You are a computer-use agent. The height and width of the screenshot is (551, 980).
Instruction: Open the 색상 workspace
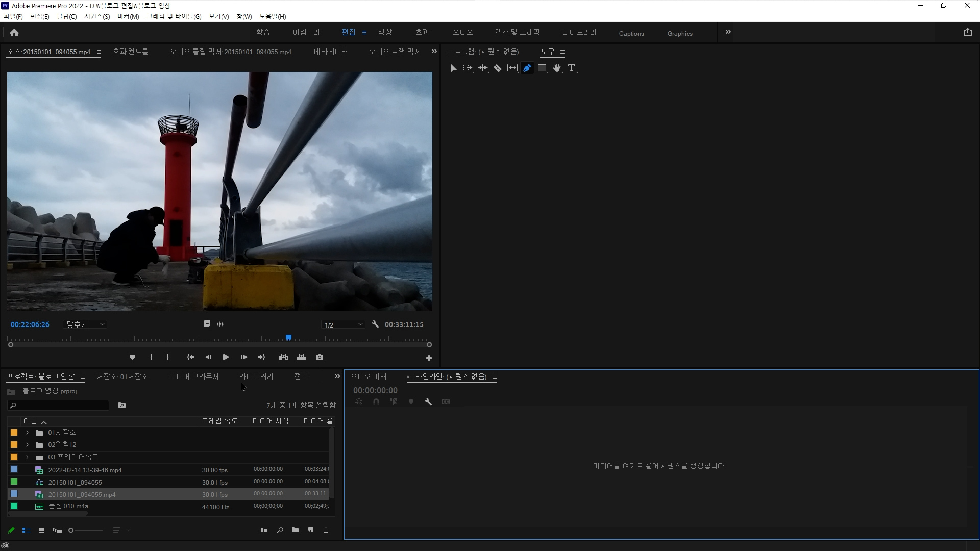[385, 32]
